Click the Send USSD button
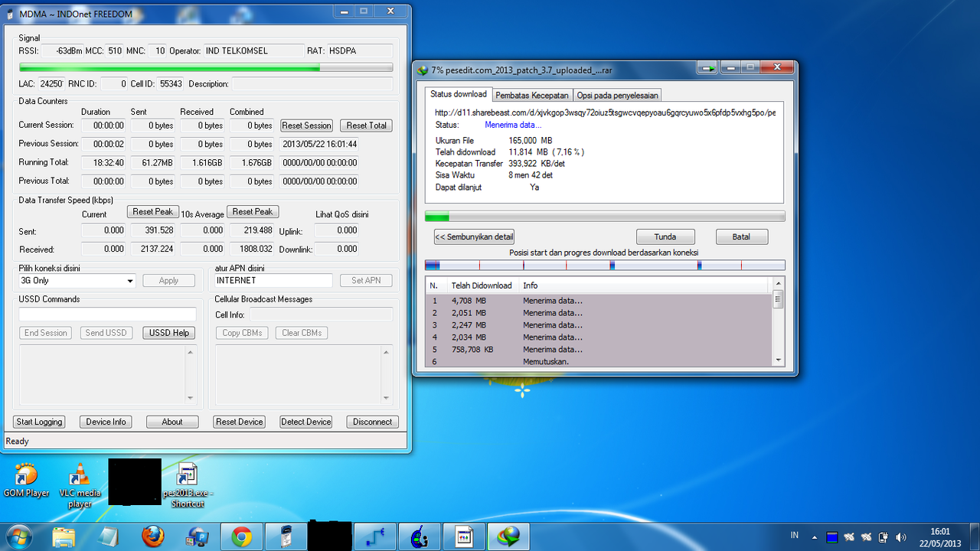 pyautogui.click(x=106, y=333)
